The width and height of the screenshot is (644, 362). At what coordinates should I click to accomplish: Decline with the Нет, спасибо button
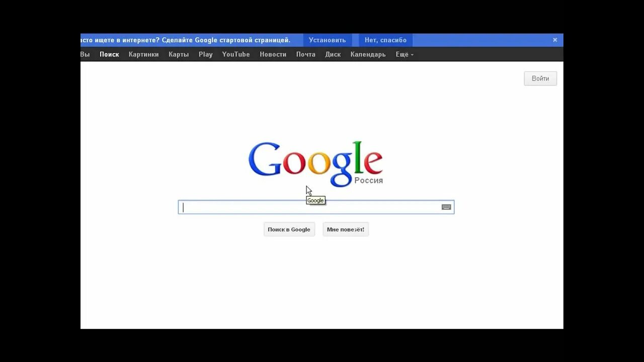pyautogui.click(x=385, y=40)
